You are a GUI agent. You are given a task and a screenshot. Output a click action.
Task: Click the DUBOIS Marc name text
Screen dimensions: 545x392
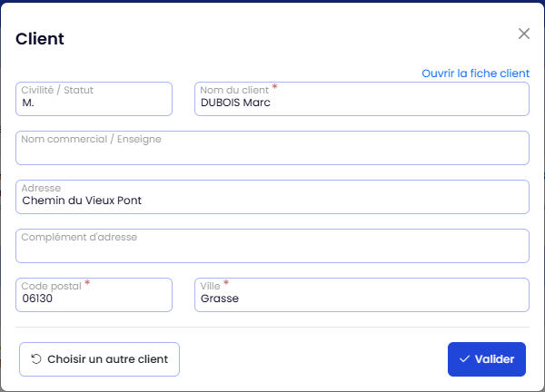coord(235,103)
